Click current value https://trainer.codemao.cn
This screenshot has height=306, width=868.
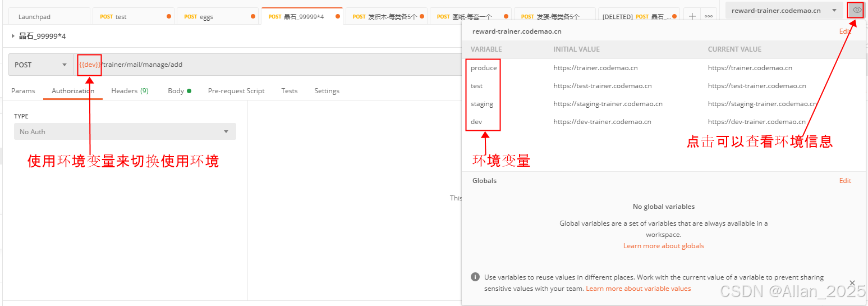click(750, 68)
